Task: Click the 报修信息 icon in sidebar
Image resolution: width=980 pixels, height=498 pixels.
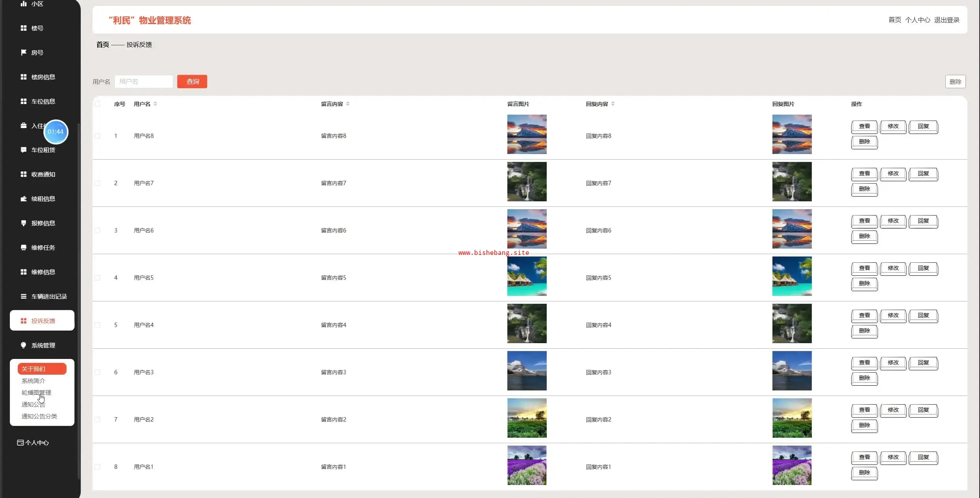Action: pyautogui.click(x=24, y=223)
